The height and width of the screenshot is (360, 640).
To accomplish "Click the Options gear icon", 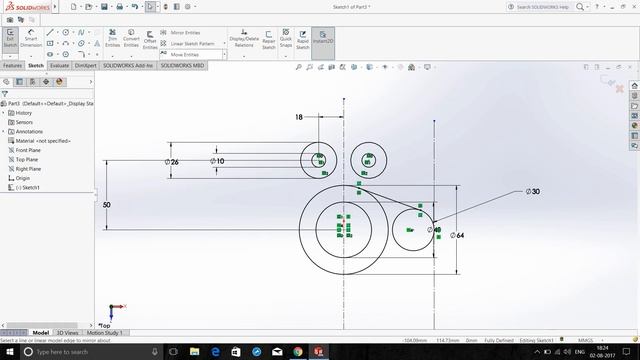I will 188,7.
